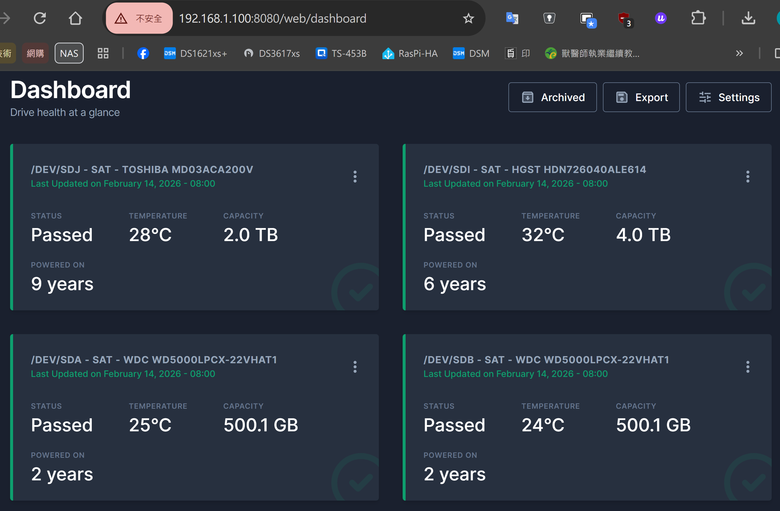Screen dimensions: 780x511
Task: Open the 獸醫師執業繼續教 bookmark
Action: click(x=592, y=53)
